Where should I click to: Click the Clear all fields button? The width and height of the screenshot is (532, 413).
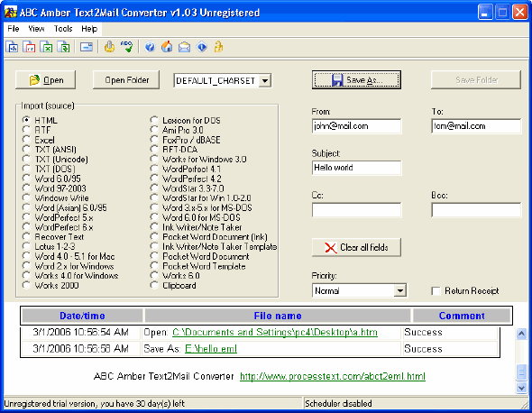tap(356, 247)
